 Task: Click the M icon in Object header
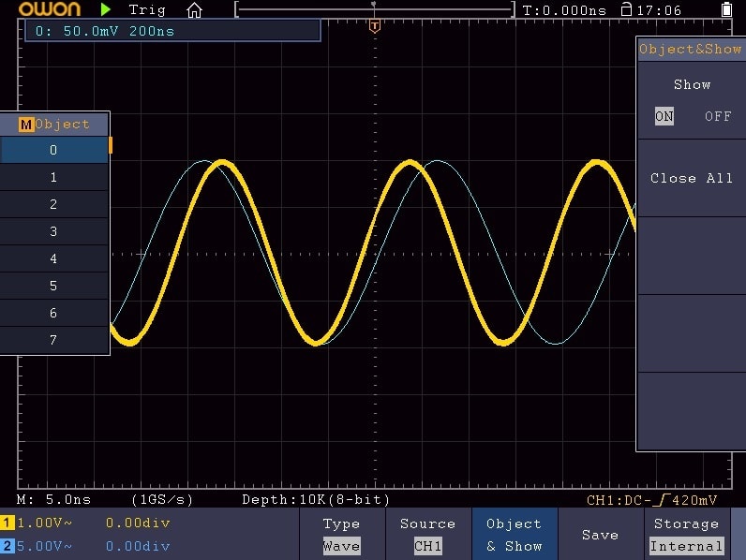coord(25,125)
